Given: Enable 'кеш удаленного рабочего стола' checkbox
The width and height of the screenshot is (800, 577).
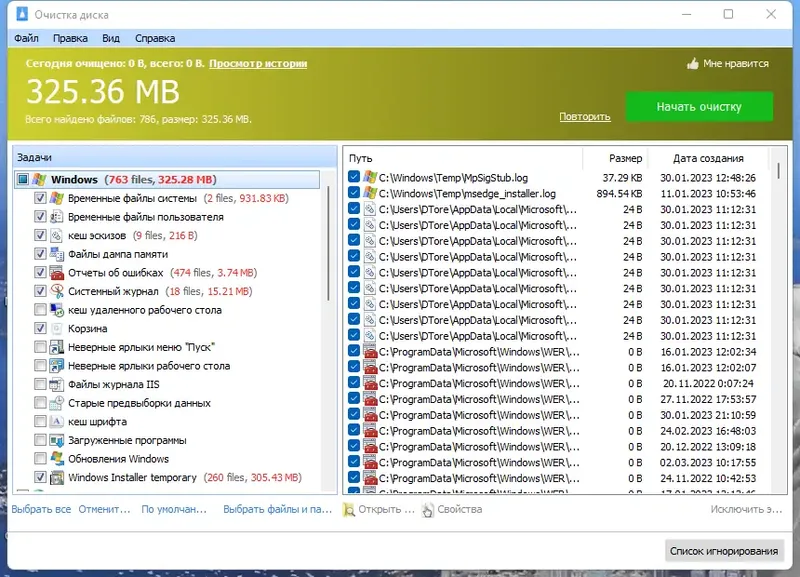Looking at the screenshot, I should [40, 310].
